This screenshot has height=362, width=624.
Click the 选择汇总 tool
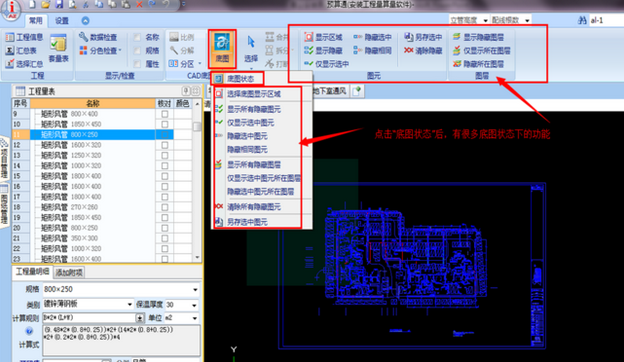point(24,64)
